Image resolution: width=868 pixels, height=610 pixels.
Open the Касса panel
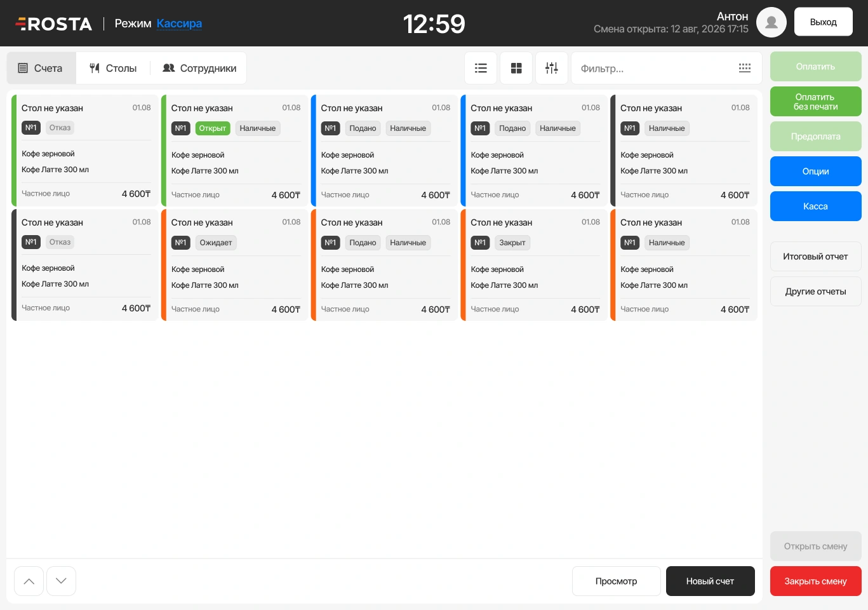(x=816, y=207)
